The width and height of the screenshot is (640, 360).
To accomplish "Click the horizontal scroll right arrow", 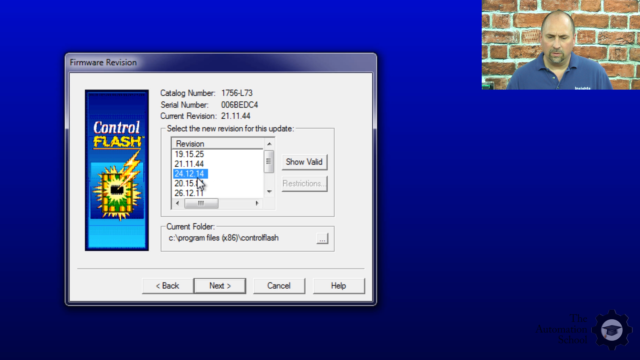I will (257, 203).
